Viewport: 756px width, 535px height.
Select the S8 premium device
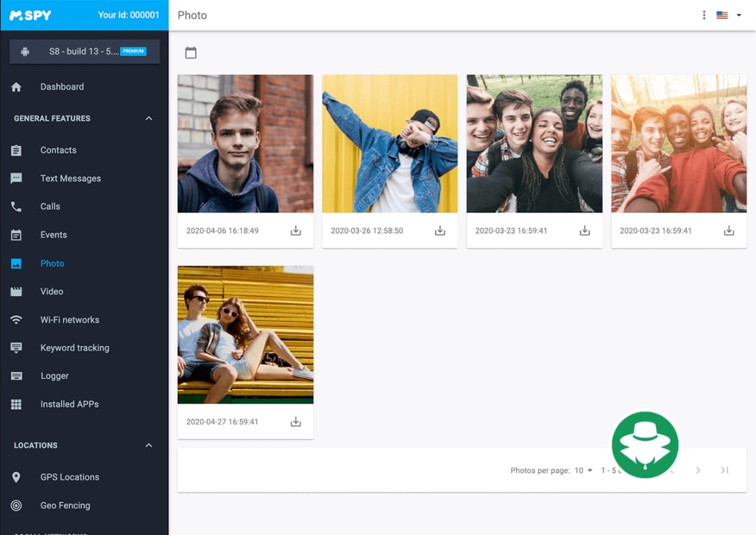[84, 51]
